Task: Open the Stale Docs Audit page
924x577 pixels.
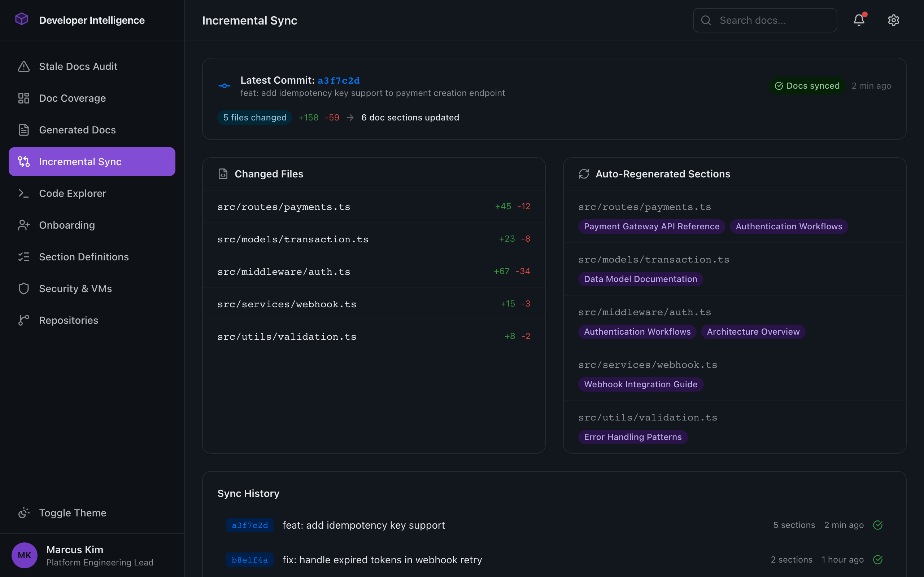Action: coord(78,66)
